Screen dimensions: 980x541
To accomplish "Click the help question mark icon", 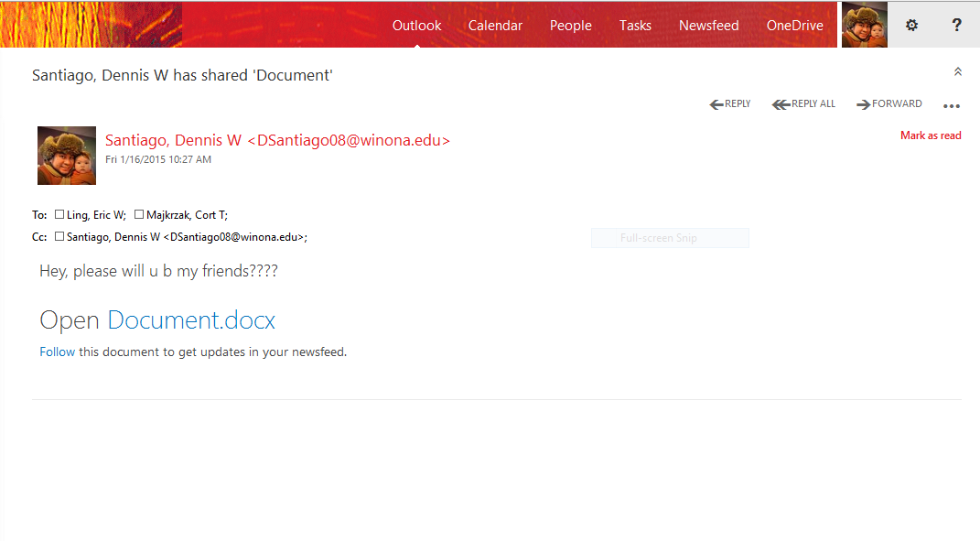I will click(956, 25).
